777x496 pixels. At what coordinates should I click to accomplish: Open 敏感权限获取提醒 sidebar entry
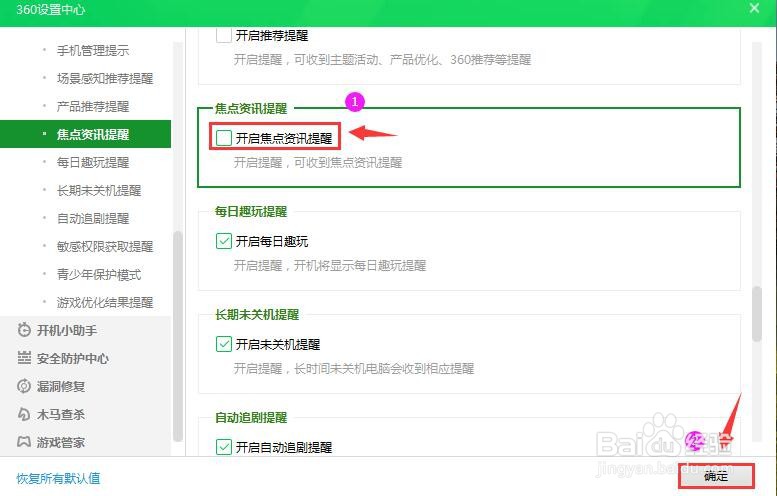click(105, 246)
